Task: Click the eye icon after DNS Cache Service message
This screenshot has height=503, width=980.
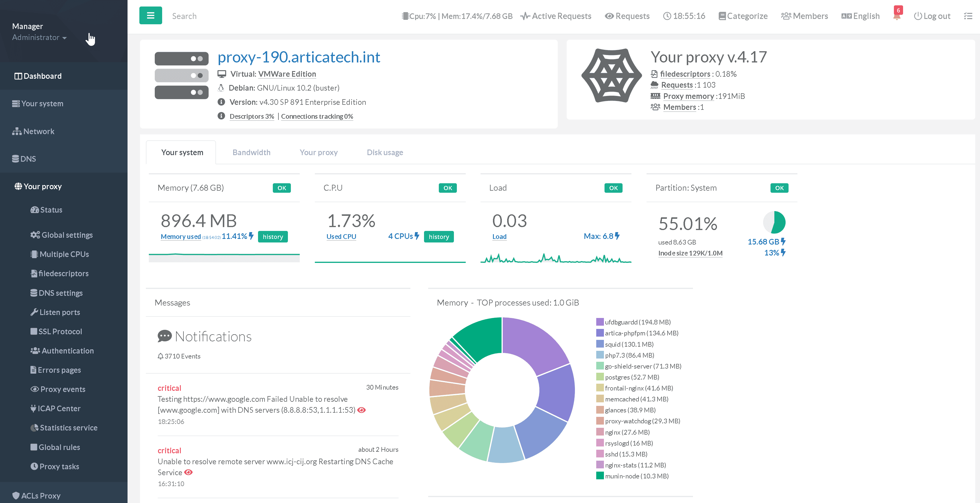Action: coord(188,472)
